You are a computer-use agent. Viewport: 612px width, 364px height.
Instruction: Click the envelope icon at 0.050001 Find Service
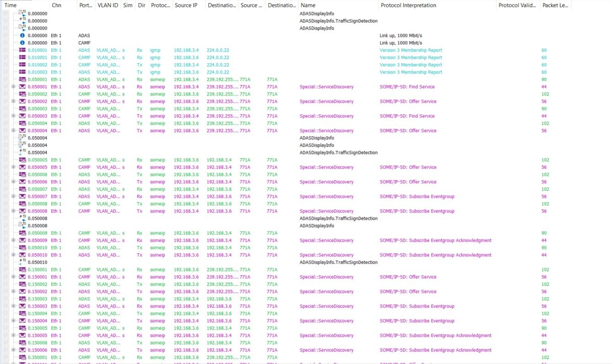click(x=22, y=87)
